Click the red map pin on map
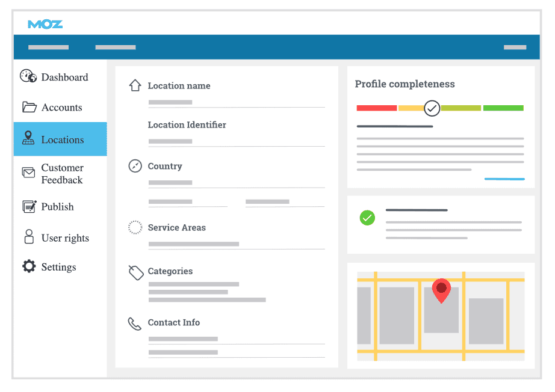Viewport: 555px width, 392px height. tap(441, 290)
